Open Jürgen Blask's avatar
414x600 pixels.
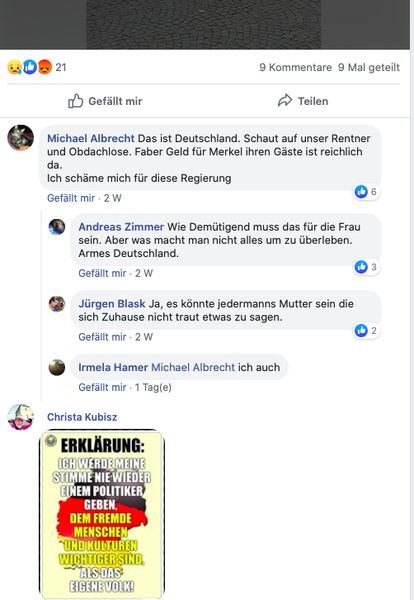57,304
